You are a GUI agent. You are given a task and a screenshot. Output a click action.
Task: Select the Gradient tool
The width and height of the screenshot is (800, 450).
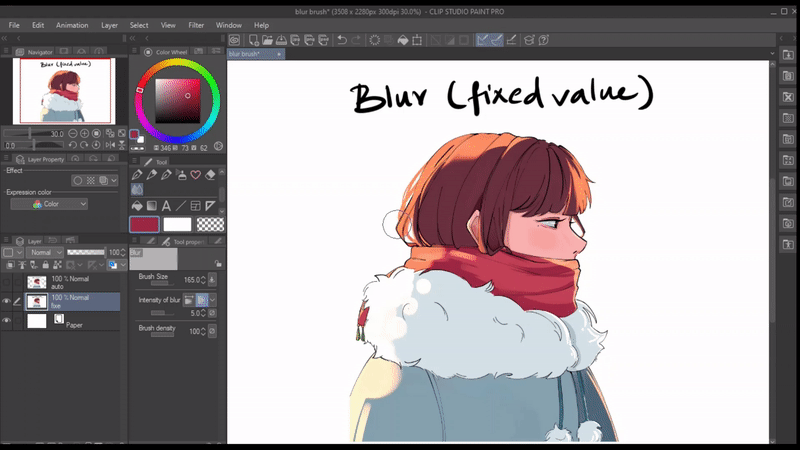(x=152, y=206)
